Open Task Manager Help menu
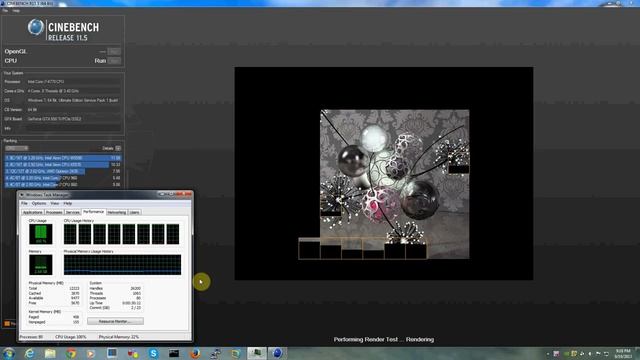The height and width of the screenshot is (360, 640). (x=68, y=203)
